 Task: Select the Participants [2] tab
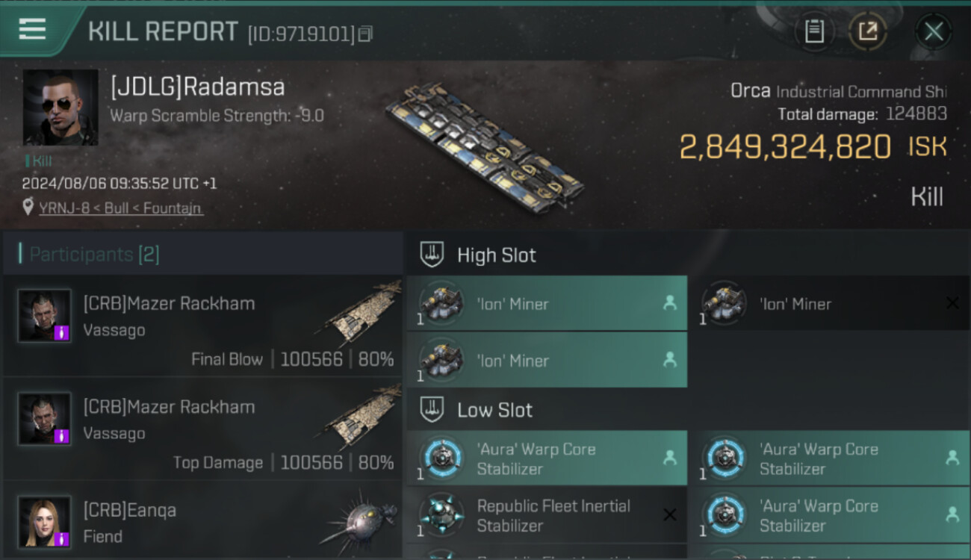pyautogui.click(x=94, y=254)
